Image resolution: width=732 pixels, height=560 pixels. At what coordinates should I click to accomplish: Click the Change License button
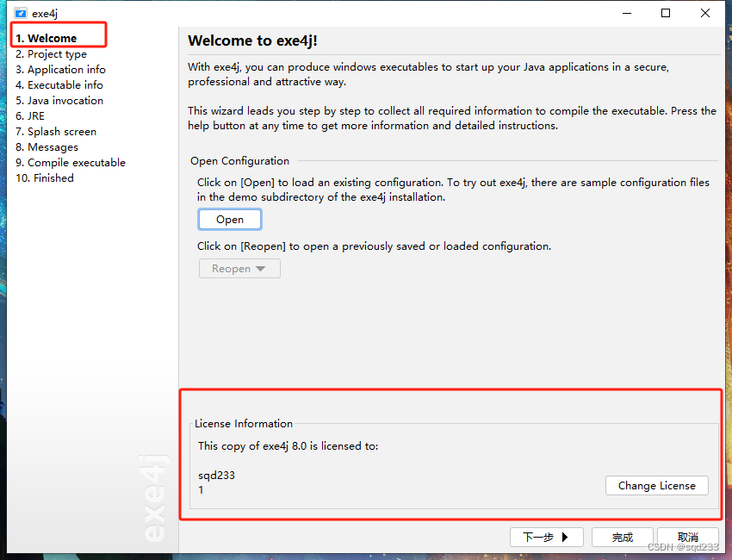coord(656,486)
